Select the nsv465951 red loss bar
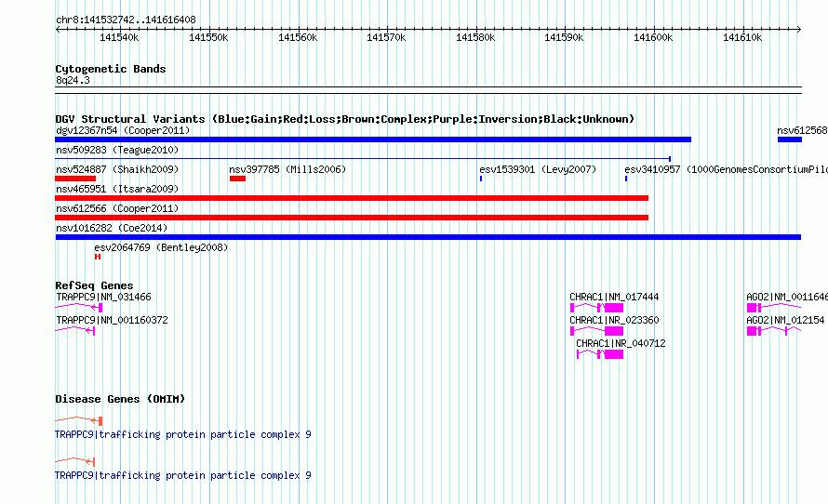 352,198
